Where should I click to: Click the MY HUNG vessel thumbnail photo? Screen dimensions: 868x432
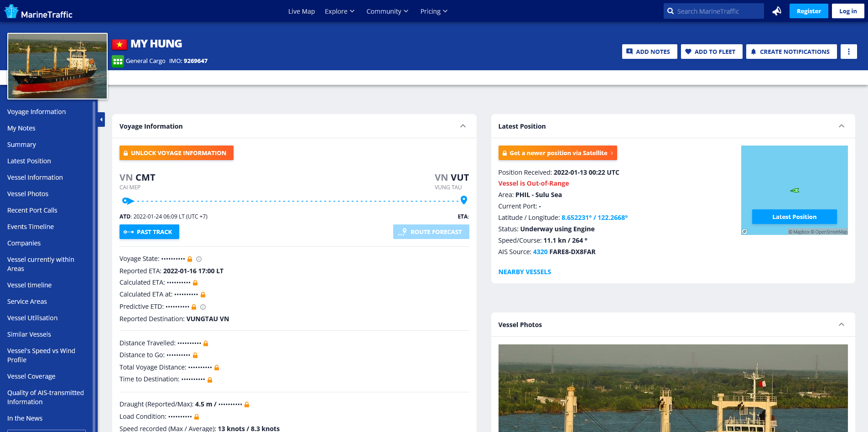click(x=57, y=66)
